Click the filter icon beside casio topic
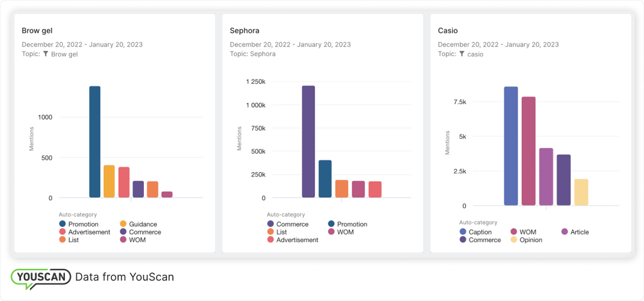The width and height of the screenshot is (644, 301). pos(461,54)
